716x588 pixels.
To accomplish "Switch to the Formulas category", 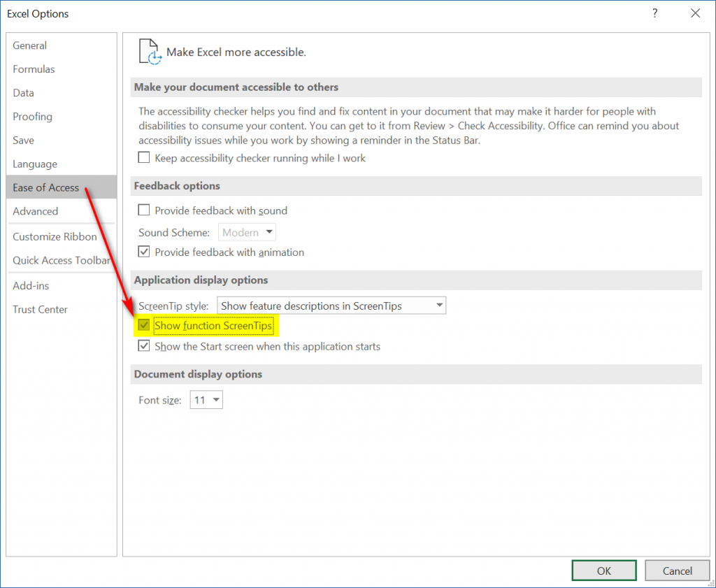I will coord(34,69).
